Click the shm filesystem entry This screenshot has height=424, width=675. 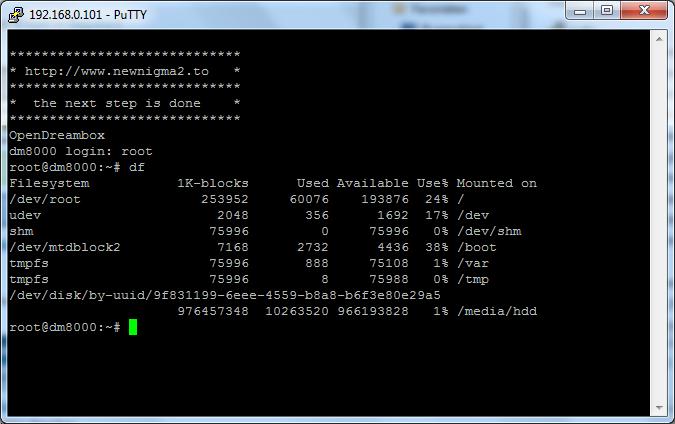[21, 231]
